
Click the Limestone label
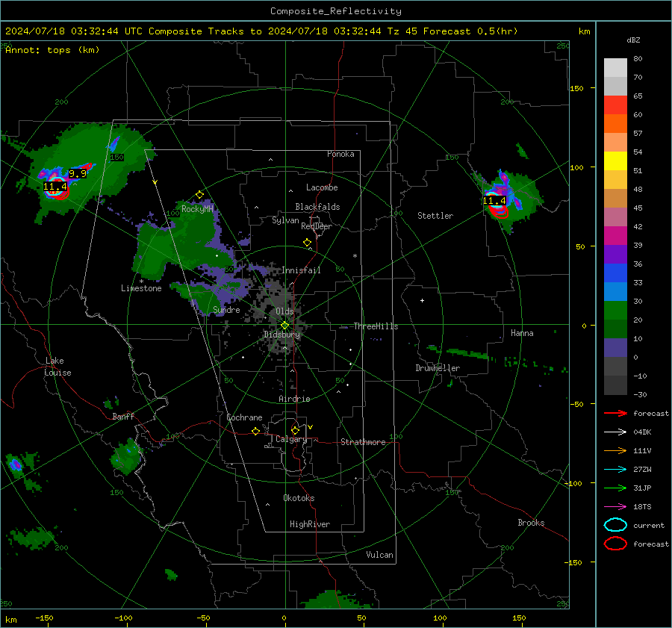[141, 288]
